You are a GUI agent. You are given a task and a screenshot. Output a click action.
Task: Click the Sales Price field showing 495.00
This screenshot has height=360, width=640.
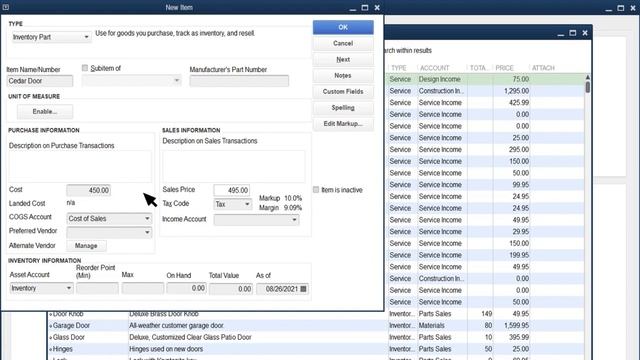[231, 190]
